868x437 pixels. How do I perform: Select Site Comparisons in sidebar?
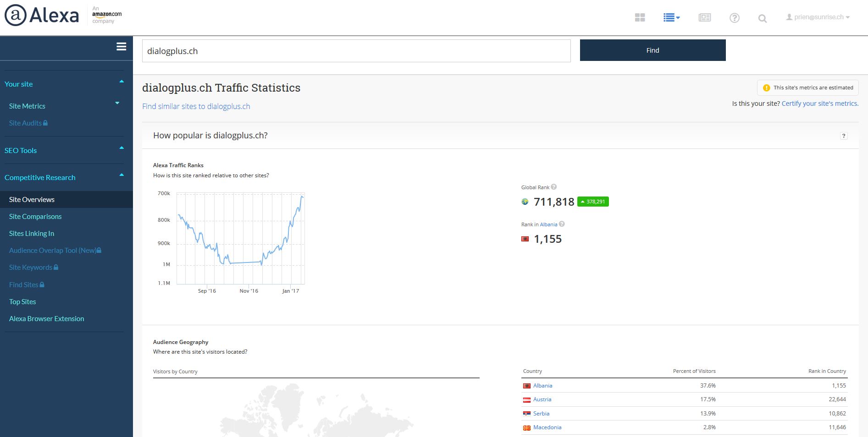pos(35,216)
